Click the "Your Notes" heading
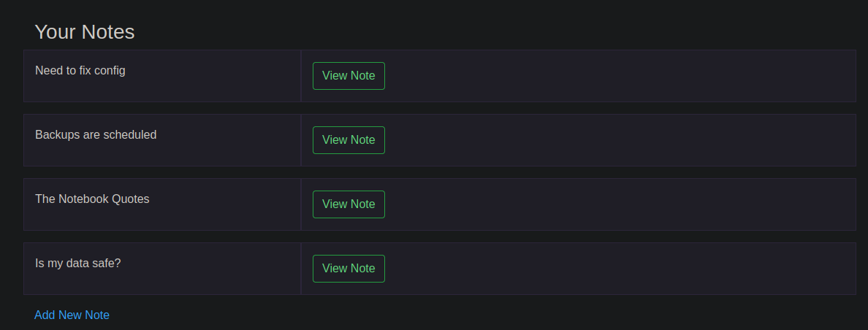 [x=85, y=32]
